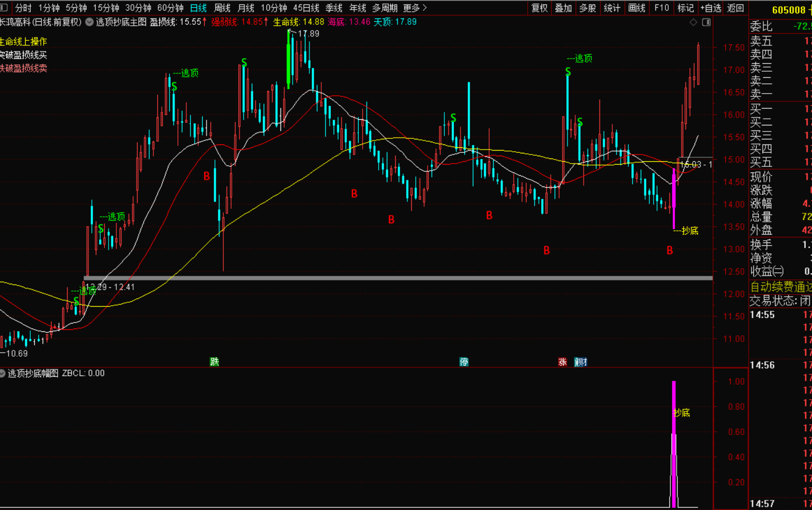The width and height of the screenshot is (812, 510).
Task: Click the blue 财 event marker
Action: 581,362
